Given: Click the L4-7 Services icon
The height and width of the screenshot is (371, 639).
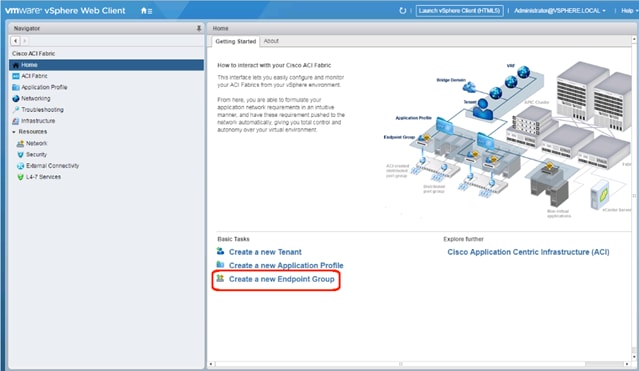Looking at the screenshot, I should [20, 177].
